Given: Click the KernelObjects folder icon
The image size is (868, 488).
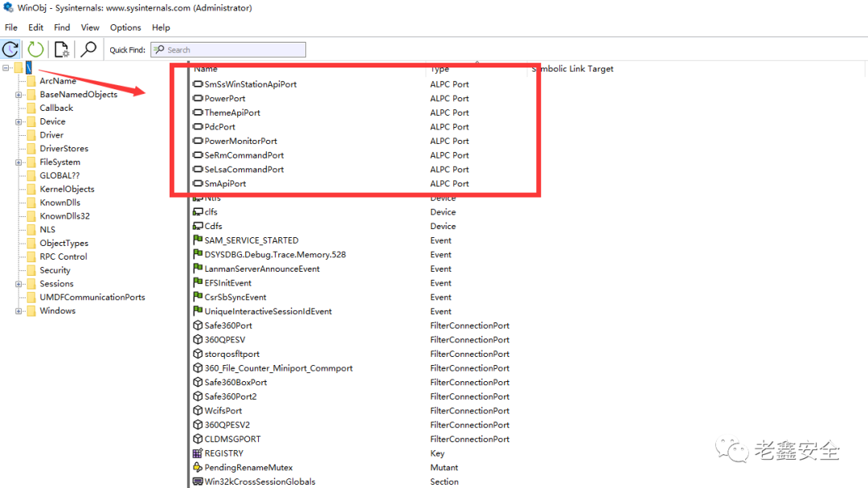Looking at the screenshot, I should point(31,189).
